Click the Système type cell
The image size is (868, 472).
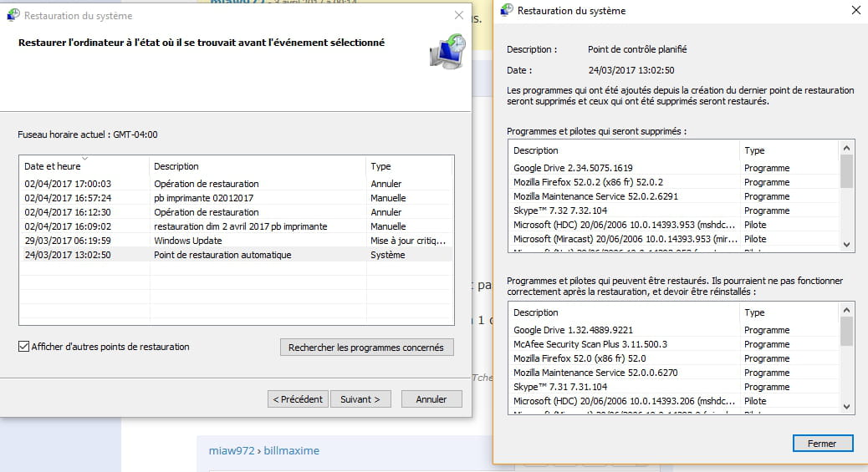387,255
